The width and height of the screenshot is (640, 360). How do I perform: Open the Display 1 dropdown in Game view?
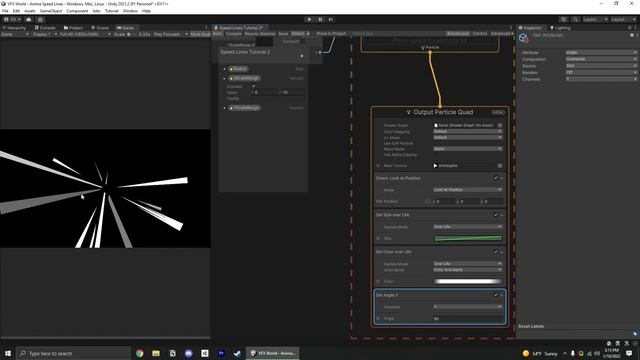point(44,34)
